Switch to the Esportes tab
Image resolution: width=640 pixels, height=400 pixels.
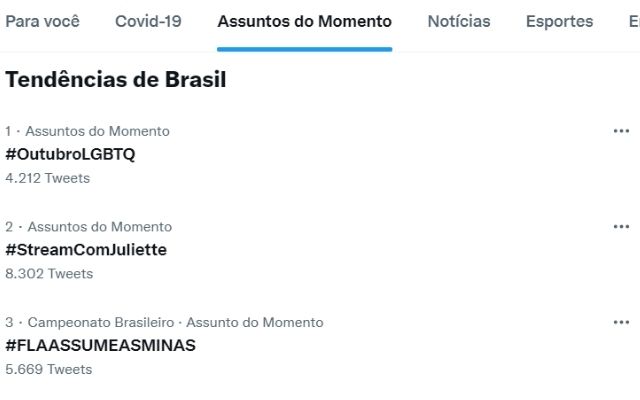559,21
